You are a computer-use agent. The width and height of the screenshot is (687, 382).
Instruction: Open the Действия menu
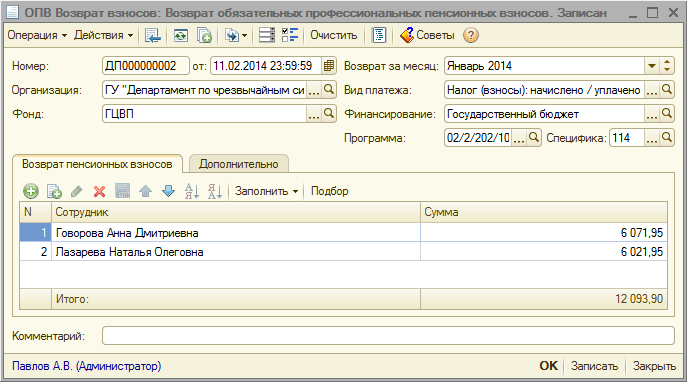tap(103, 35)
